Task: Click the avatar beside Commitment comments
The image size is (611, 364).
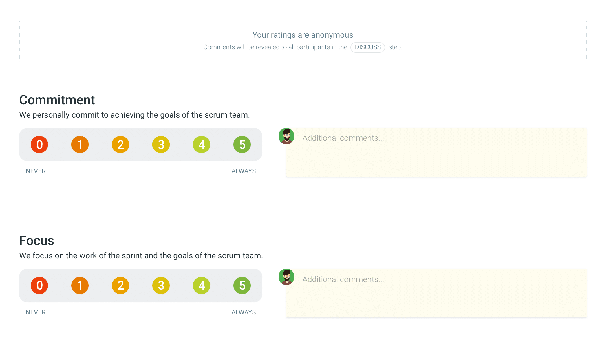Action: click(x=286, y=136)
